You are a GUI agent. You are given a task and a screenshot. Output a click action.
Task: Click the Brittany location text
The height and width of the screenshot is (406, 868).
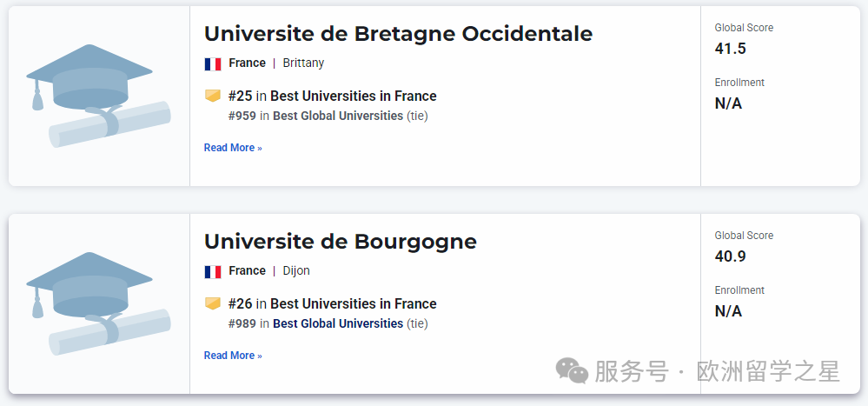(303, 63)
